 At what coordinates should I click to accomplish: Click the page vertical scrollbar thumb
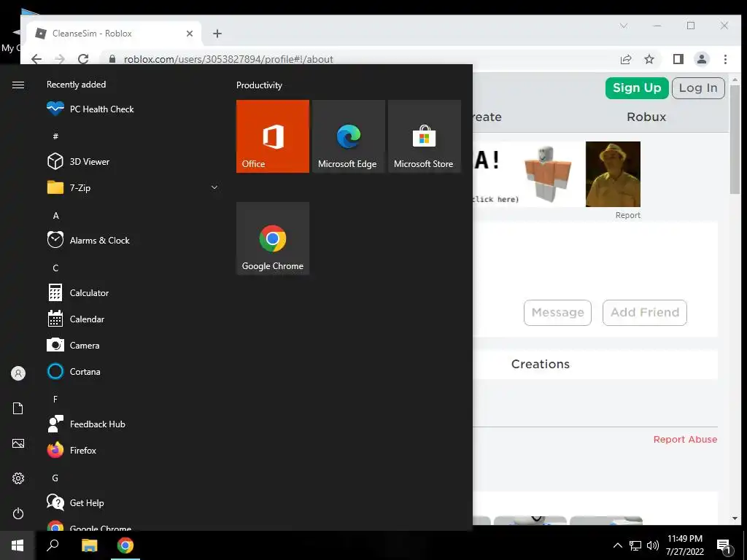click(x=735, y=139)
